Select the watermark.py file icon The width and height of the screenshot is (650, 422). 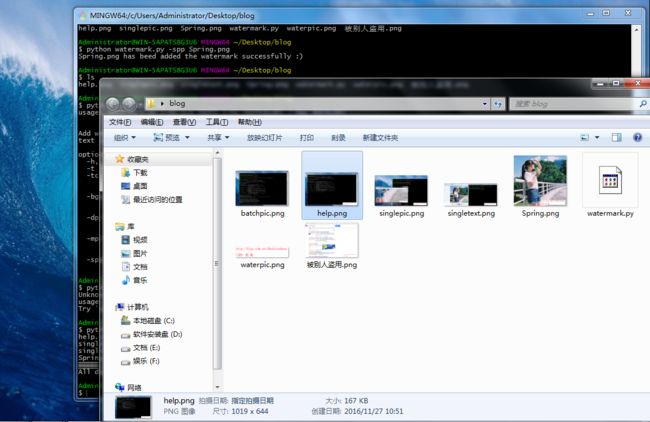pos(610,180)
